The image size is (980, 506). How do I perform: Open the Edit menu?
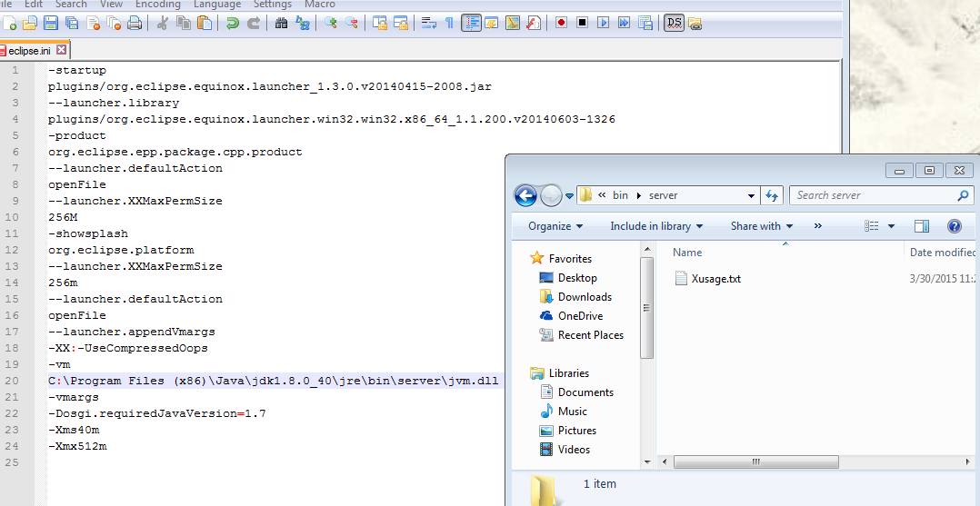(34, 5)
